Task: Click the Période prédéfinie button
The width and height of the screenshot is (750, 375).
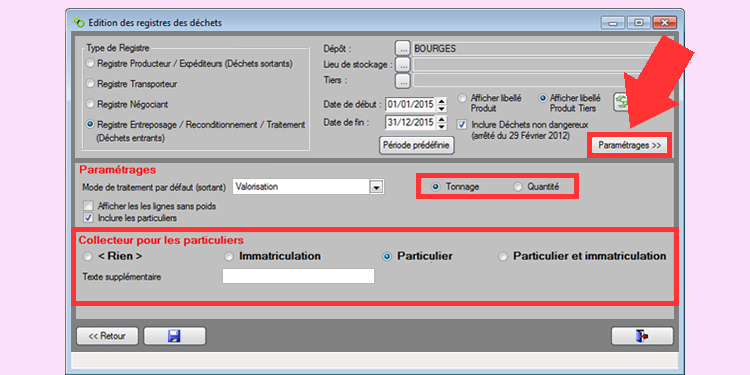Action: tap(417, 145)
